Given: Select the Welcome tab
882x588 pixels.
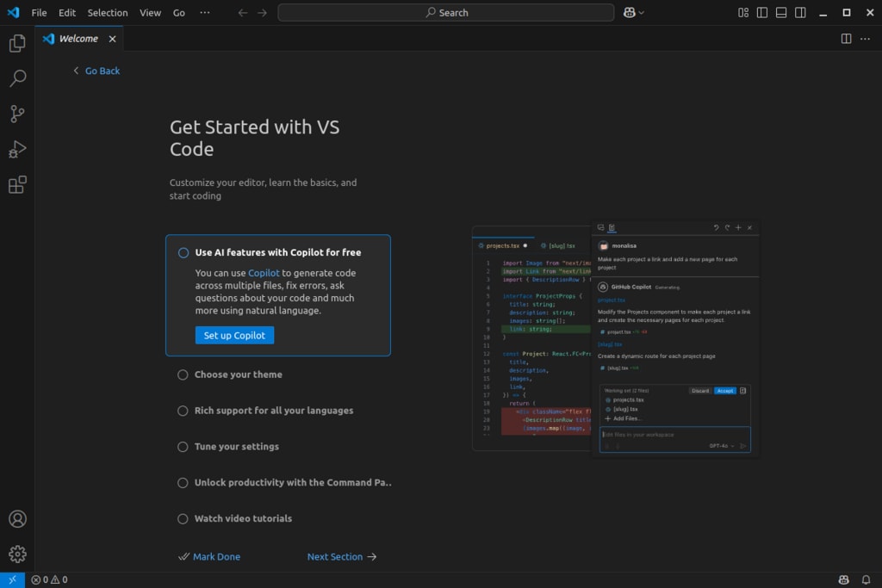Looking at the screenshot, I should point(79,39).
